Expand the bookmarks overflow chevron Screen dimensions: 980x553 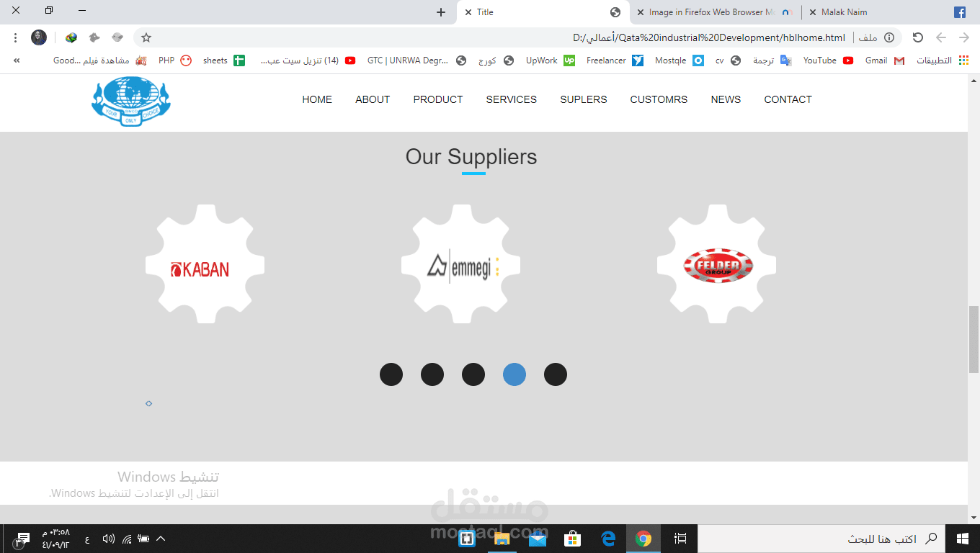(17, 60)
